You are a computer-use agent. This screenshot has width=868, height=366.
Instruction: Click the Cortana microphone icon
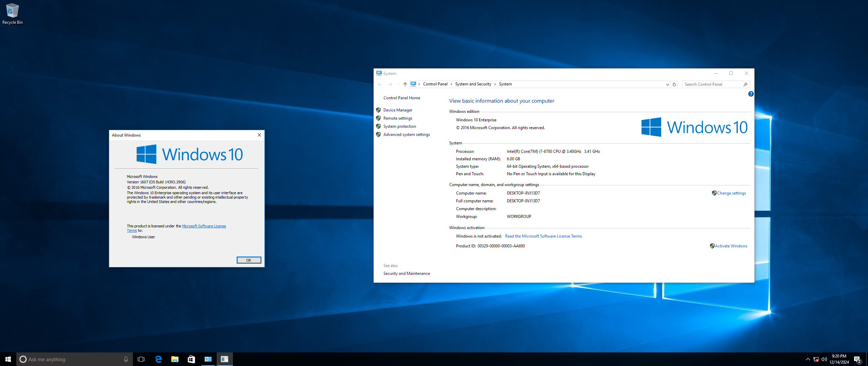click(x=126, y=359)
